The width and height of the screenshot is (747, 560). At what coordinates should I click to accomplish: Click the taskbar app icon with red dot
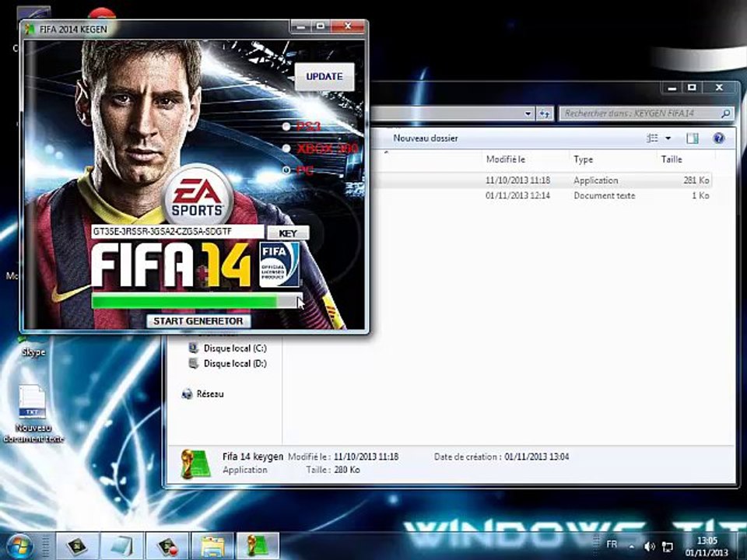pos(167,546)
